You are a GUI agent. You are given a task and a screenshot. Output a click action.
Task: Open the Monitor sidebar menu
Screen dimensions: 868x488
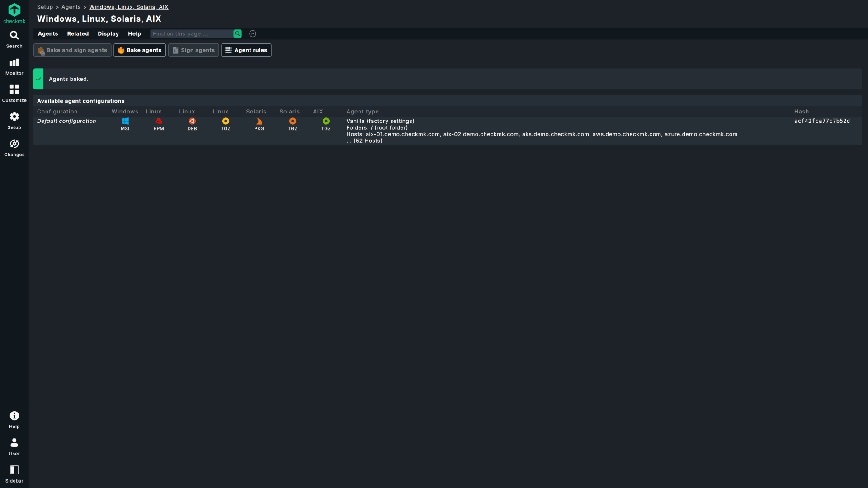[x=14, y=66]
